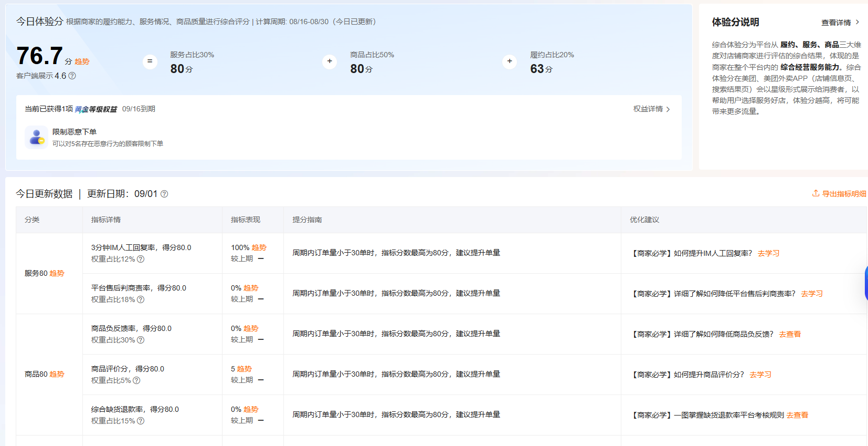Click help icon next to 权重占比30%

pyautogui.click(x=141, y=340)
